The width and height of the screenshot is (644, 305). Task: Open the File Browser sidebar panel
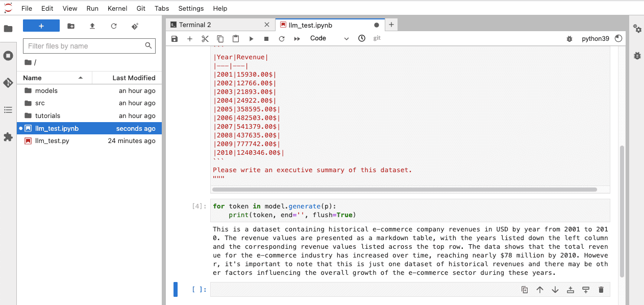pyautogui.click(x=8, y=29)
